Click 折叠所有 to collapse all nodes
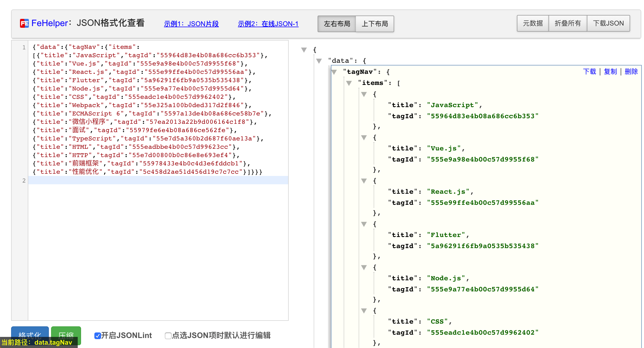 568,23
